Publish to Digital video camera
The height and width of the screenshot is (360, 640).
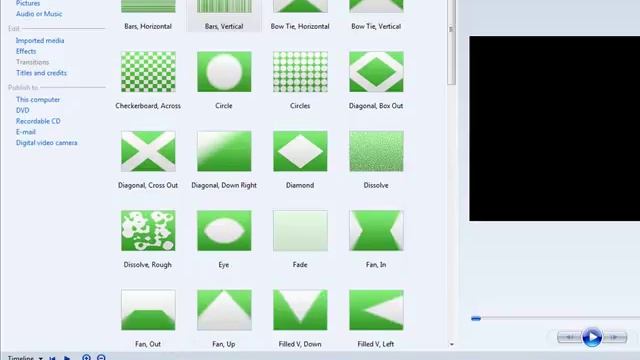(47, 143)
